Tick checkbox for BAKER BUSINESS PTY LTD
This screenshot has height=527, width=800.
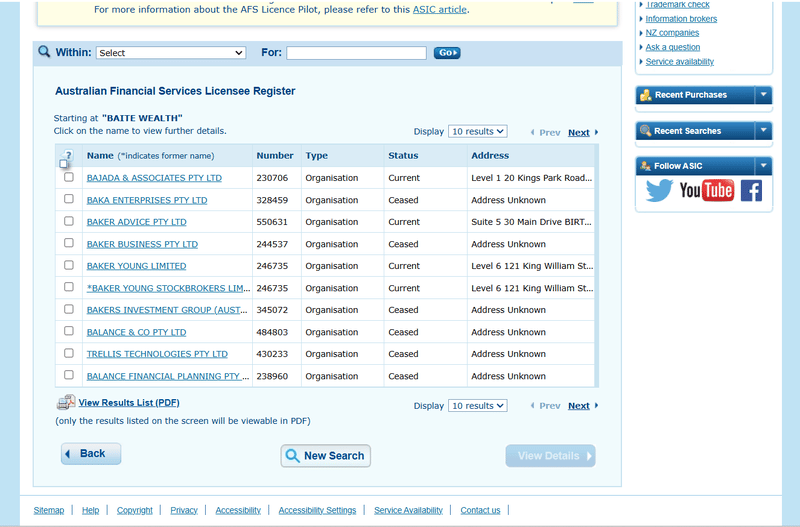pyautogui.click(x=69, y=243)
